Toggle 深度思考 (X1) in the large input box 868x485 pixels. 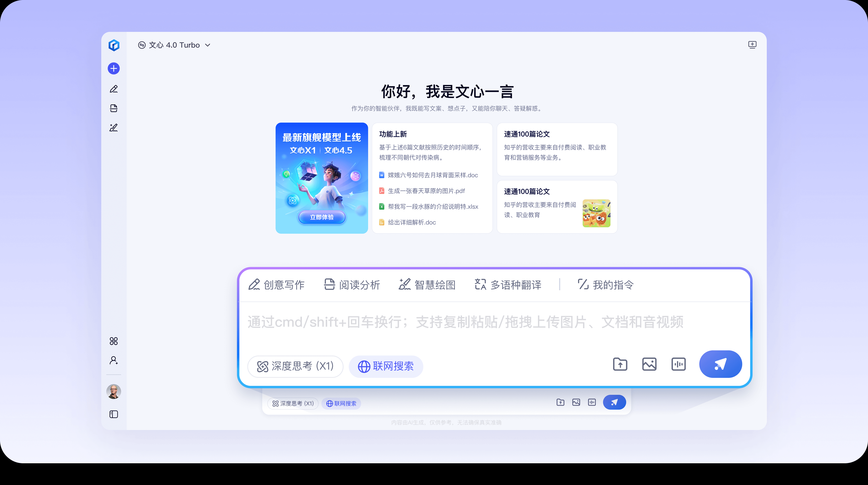[x=296, y=366]
